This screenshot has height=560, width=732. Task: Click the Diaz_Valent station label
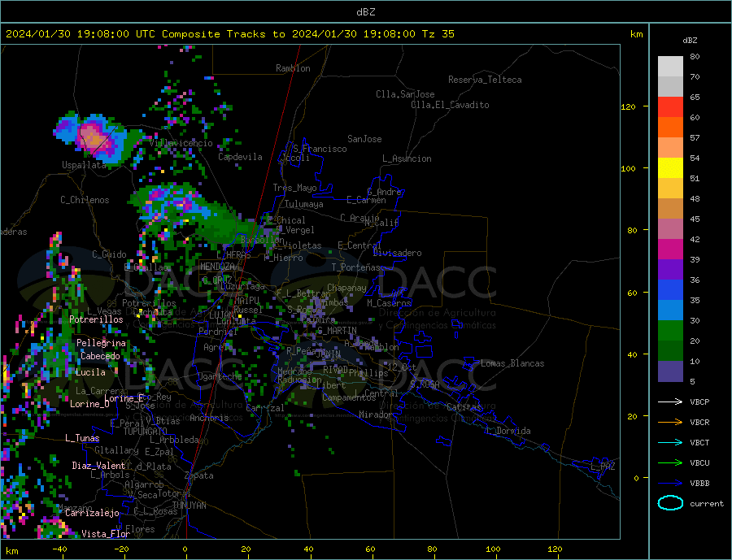point(98,466)
